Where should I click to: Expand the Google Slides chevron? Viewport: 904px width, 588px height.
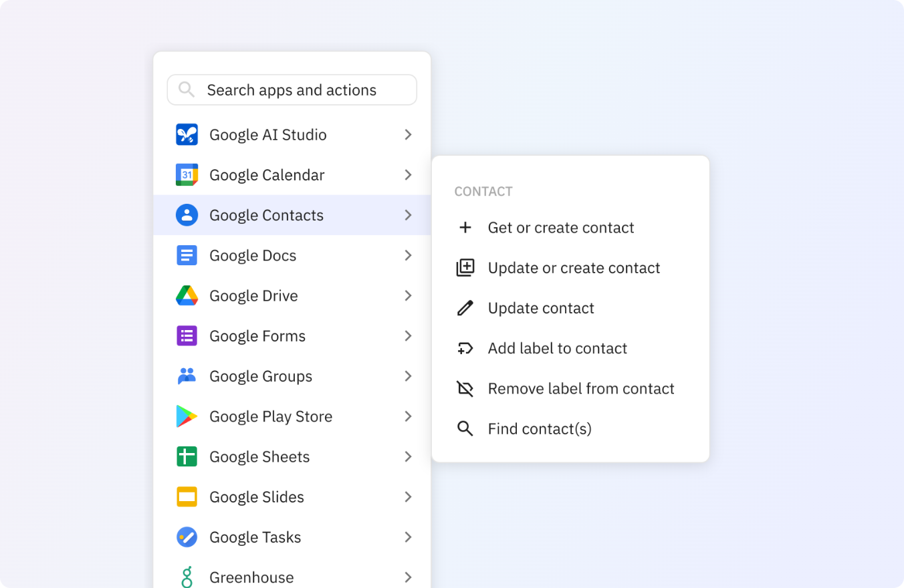tap(408, 497)
